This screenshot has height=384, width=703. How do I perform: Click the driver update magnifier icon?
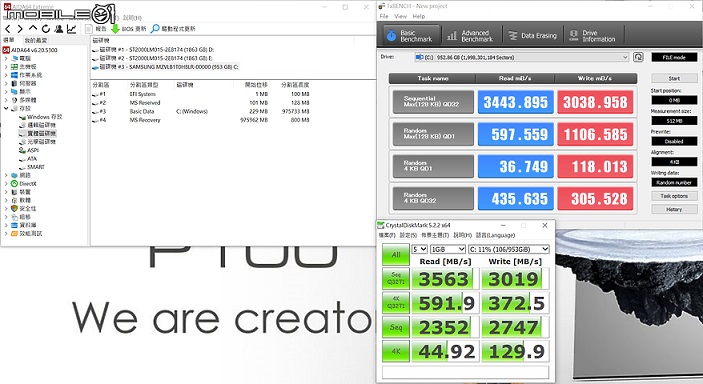click(155, 29)
